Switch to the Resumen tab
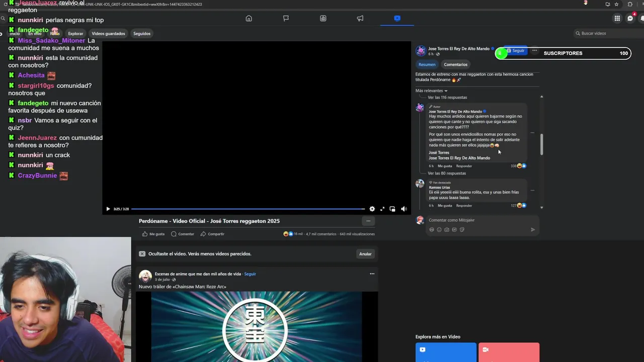The height and width of the screenshot is (362, 644). click(427, 64)
